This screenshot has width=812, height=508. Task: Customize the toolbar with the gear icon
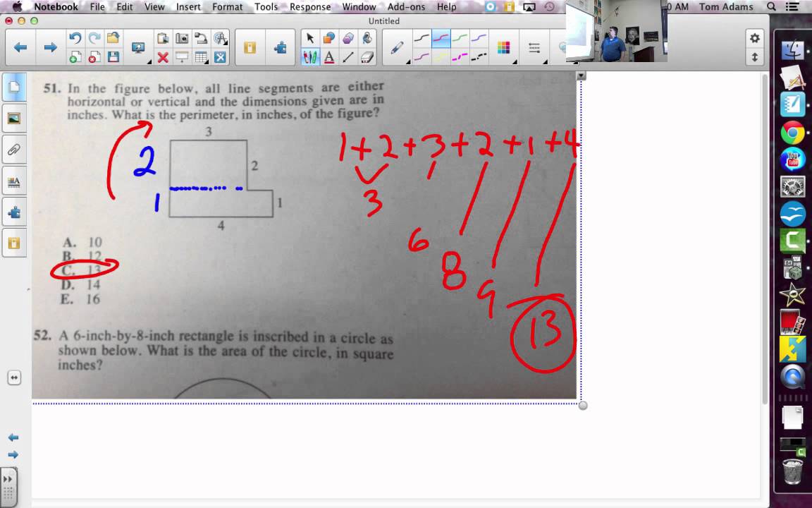click(754, 38)
